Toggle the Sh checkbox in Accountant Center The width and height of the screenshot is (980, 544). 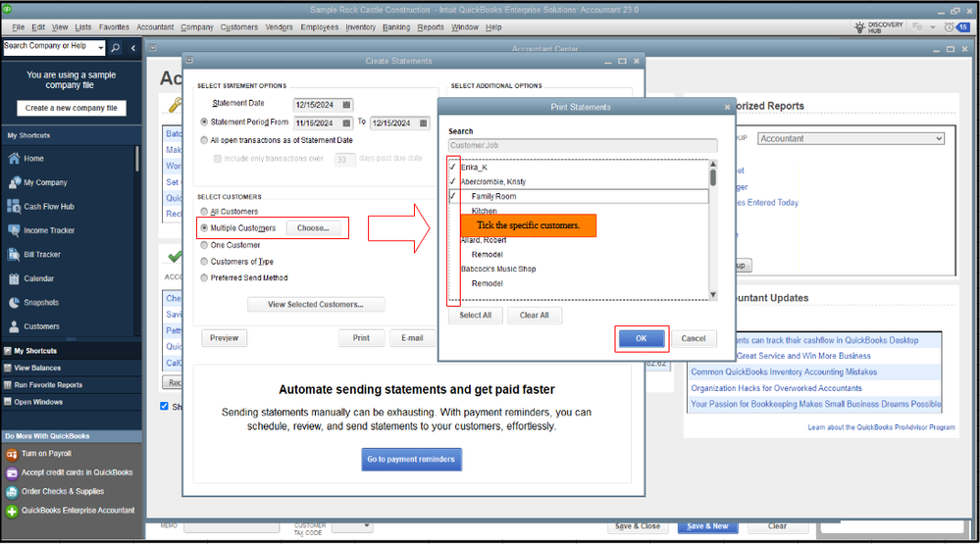(165, 406)
